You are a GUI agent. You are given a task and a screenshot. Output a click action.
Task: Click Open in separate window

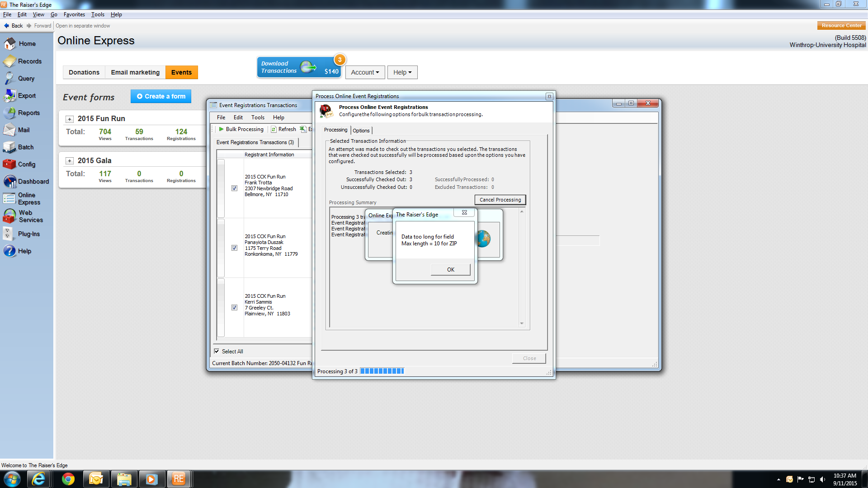tap(83, 26)
